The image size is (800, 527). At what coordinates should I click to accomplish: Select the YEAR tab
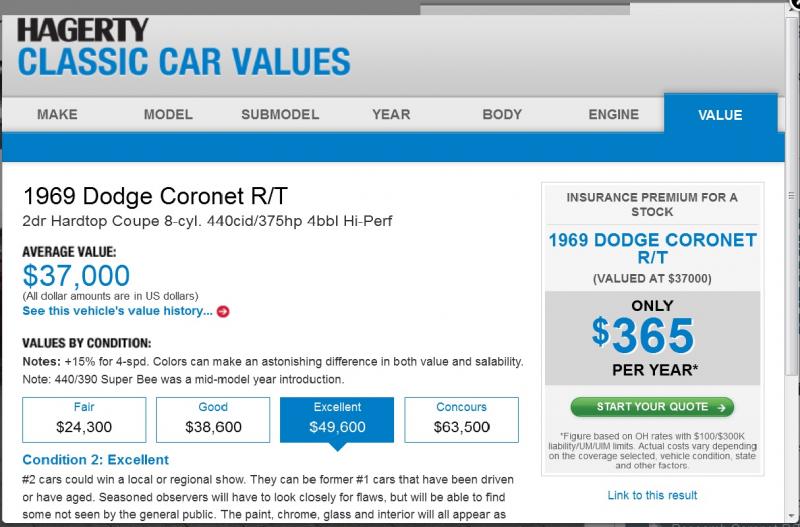(391, 115)
